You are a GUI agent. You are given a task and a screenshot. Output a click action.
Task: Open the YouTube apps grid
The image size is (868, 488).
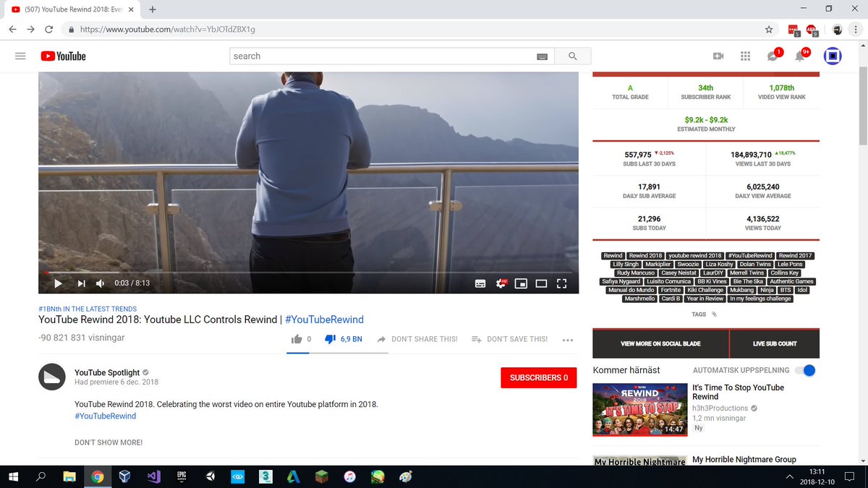point(745,56)
